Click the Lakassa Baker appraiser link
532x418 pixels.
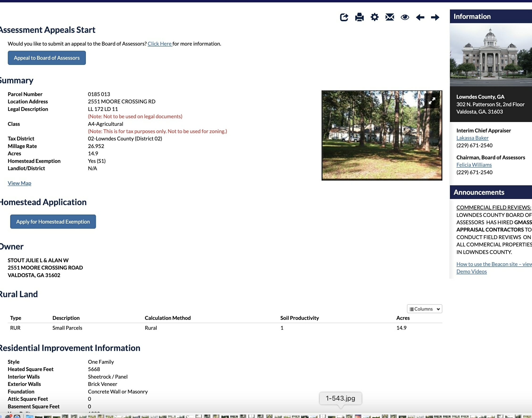(x=472, y=138)
